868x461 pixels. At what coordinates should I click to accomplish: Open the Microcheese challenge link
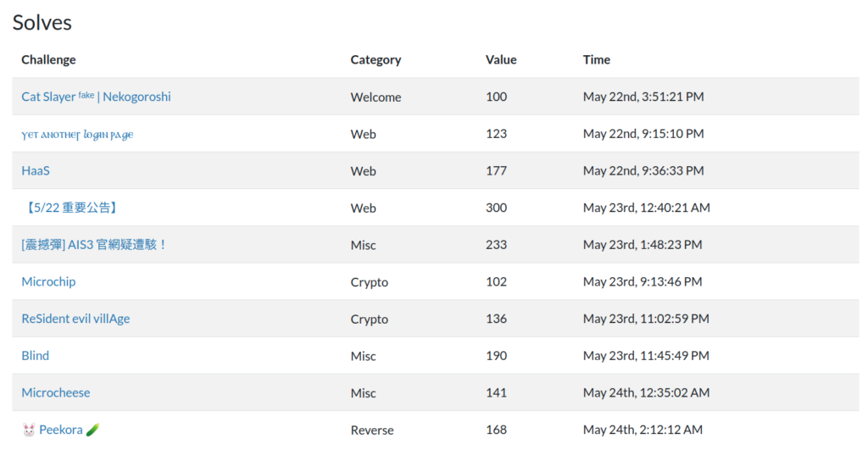point(56,393)
